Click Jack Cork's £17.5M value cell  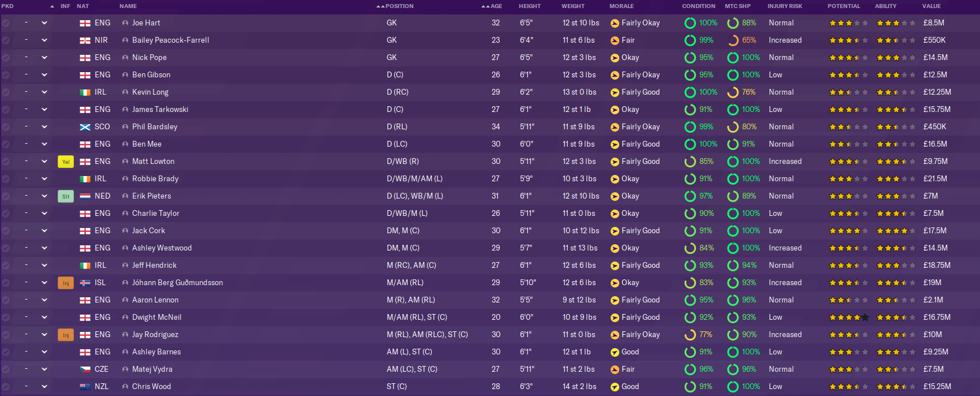click(934, 231)
